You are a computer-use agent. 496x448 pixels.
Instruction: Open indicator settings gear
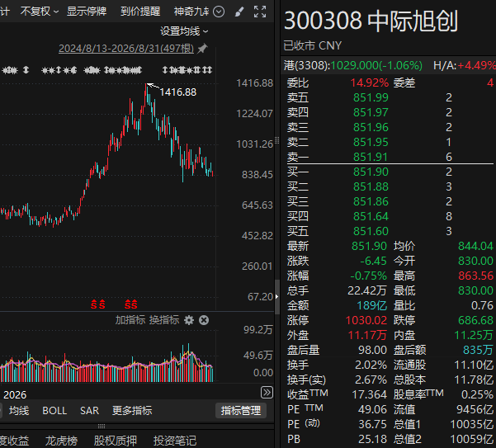(189, 320)
